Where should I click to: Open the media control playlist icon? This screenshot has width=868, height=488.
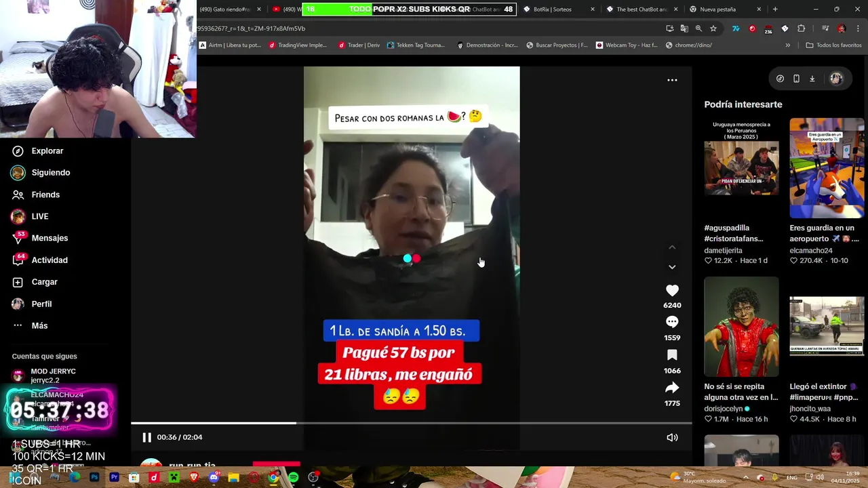click(825, 28)
